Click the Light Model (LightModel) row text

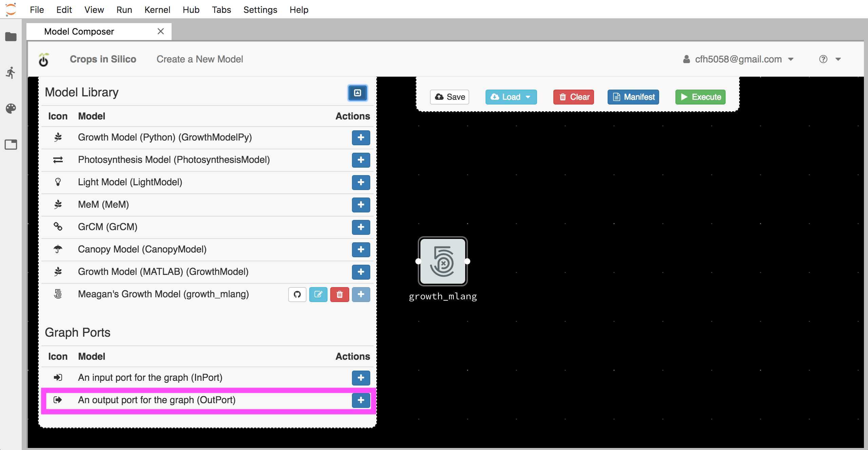[130, 182]
